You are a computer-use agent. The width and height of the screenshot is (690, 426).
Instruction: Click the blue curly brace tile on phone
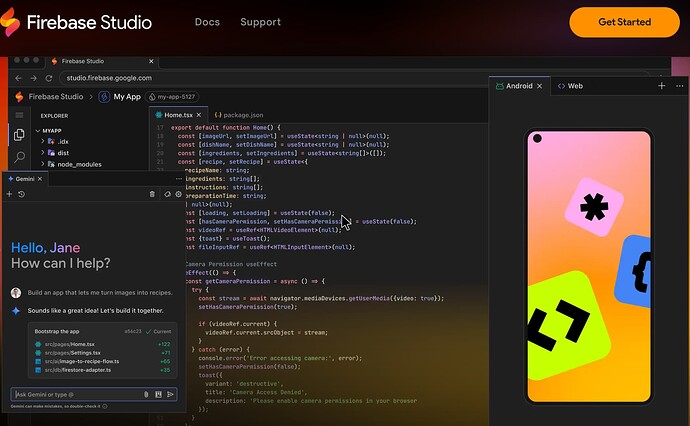633,271
